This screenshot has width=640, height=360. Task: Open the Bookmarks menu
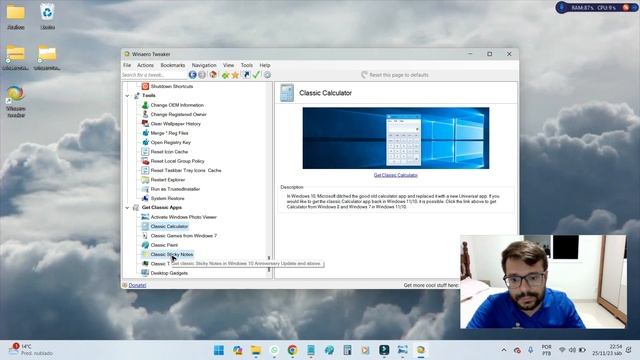pyautogui.click(x=173, y=65)
